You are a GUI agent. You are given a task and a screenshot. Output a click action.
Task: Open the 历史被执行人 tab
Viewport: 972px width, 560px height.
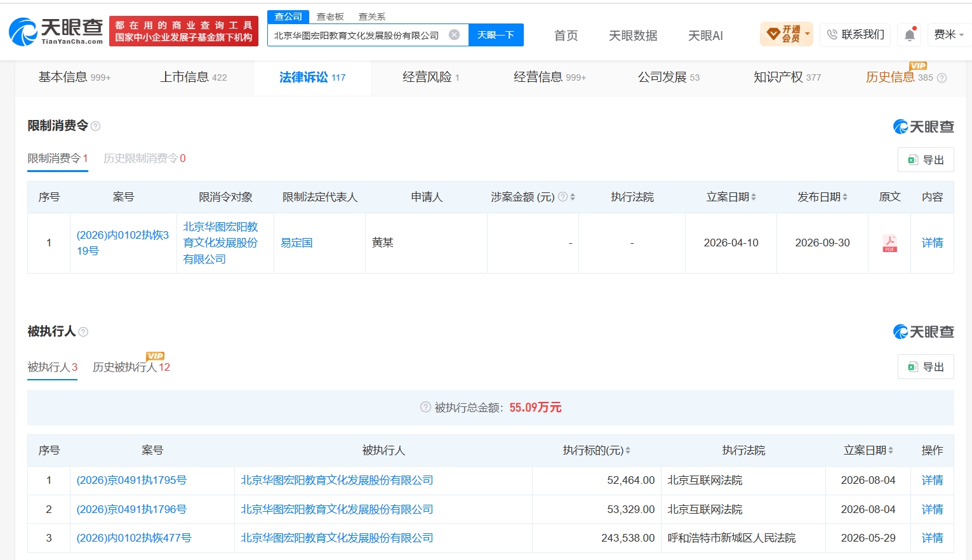(131, 367)
